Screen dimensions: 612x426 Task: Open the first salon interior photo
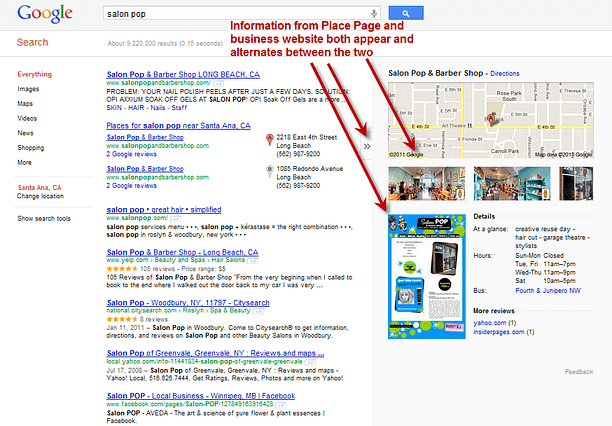[427, 184]
